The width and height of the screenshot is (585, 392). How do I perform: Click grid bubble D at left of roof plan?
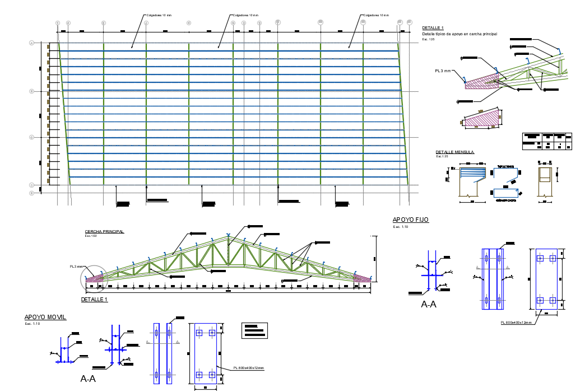32,185
